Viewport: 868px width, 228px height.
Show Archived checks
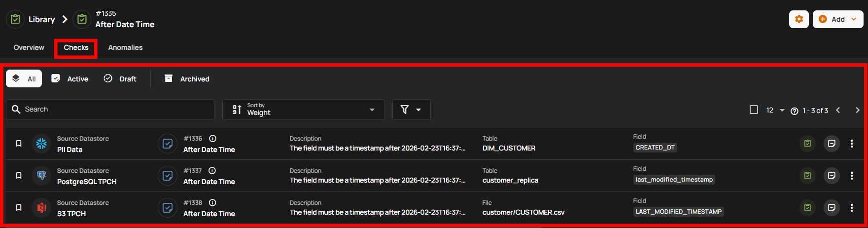tap(187, 79)
